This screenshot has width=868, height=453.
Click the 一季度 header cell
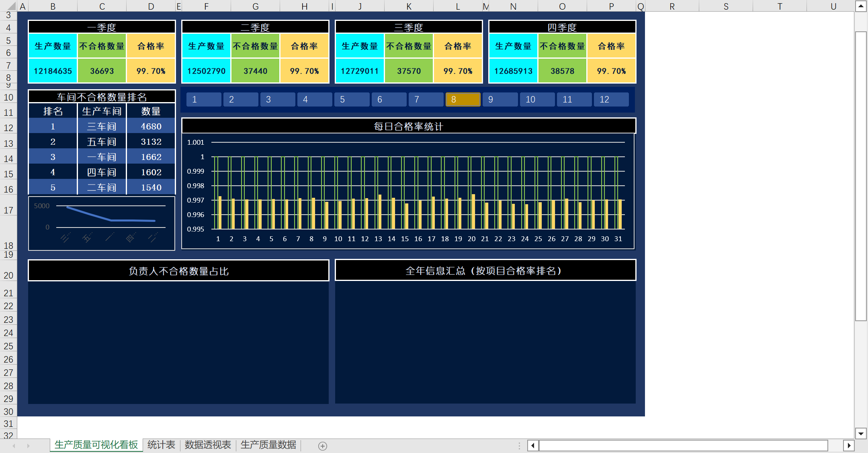(102, 27)
